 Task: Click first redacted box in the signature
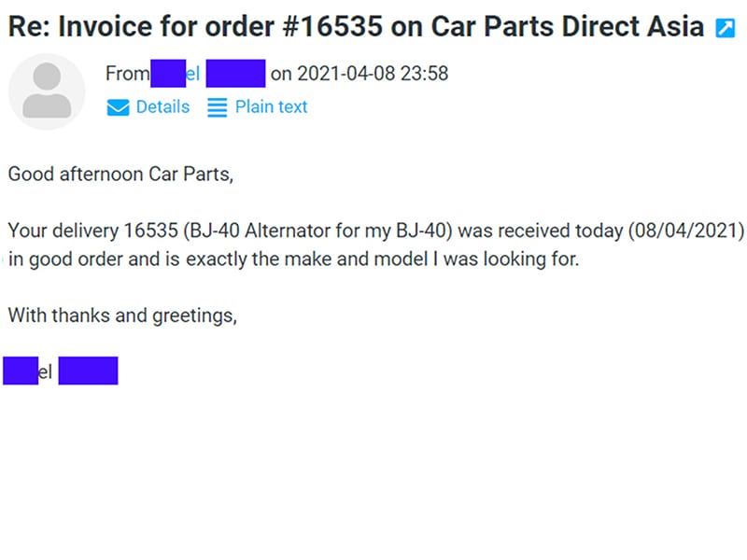tap(21, 371)
